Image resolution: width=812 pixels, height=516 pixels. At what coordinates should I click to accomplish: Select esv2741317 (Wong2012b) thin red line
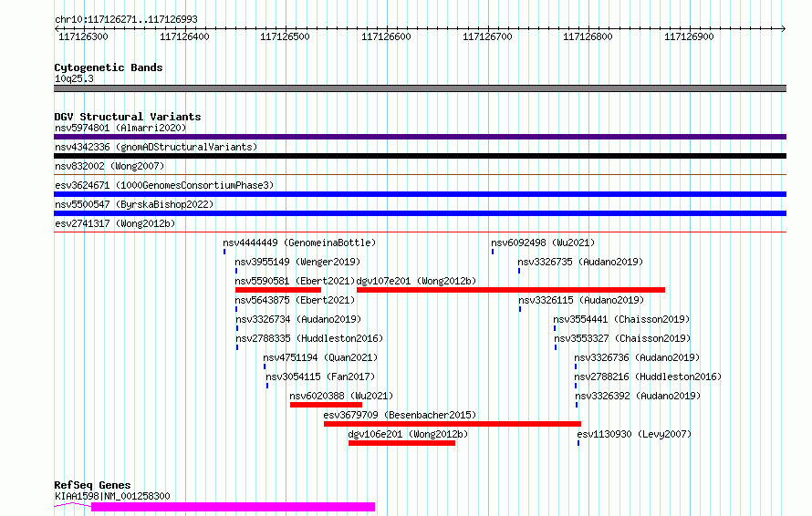(x=420, y=232)
